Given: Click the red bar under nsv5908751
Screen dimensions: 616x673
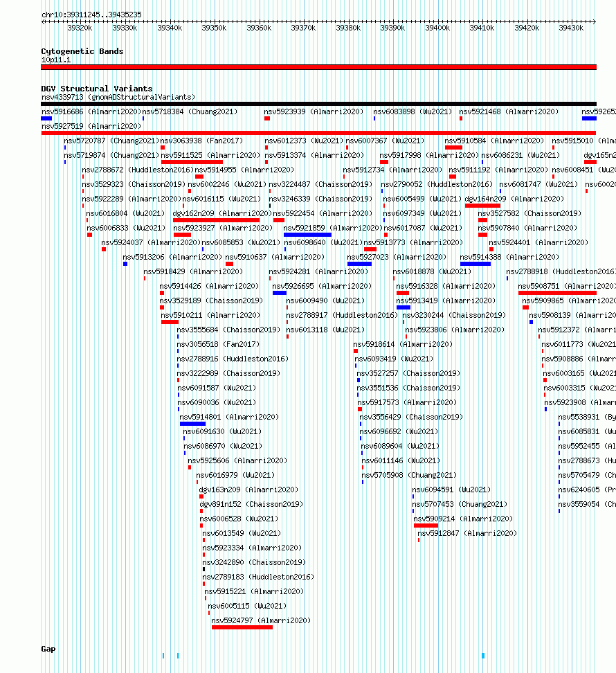Looking at the screenshot, I should [x=557, y=293].
